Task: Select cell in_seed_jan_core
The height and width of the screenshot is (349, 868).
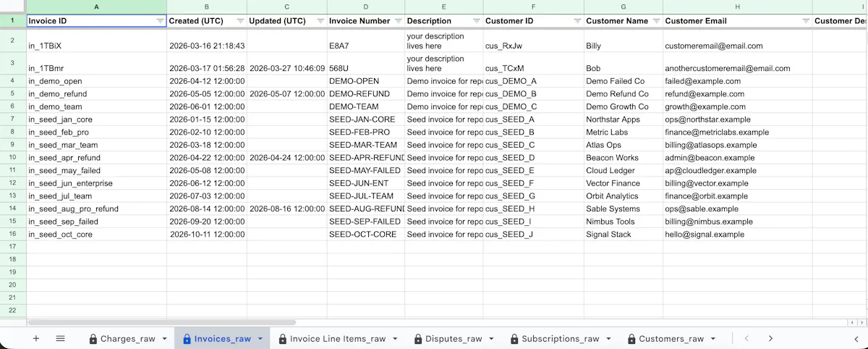Action: pos(97,119)
